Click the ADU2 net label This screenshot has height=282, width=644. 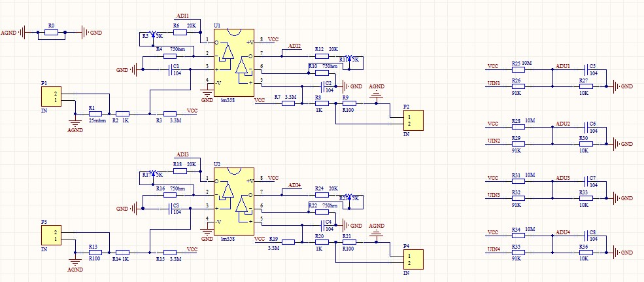(563, 123)
